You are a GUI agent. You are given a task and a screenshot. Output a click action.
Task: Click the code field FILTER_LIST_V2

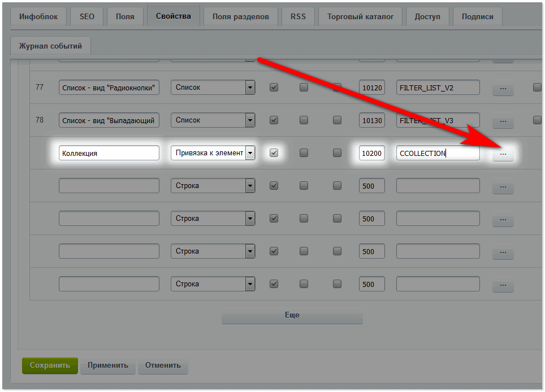(438, 88)
